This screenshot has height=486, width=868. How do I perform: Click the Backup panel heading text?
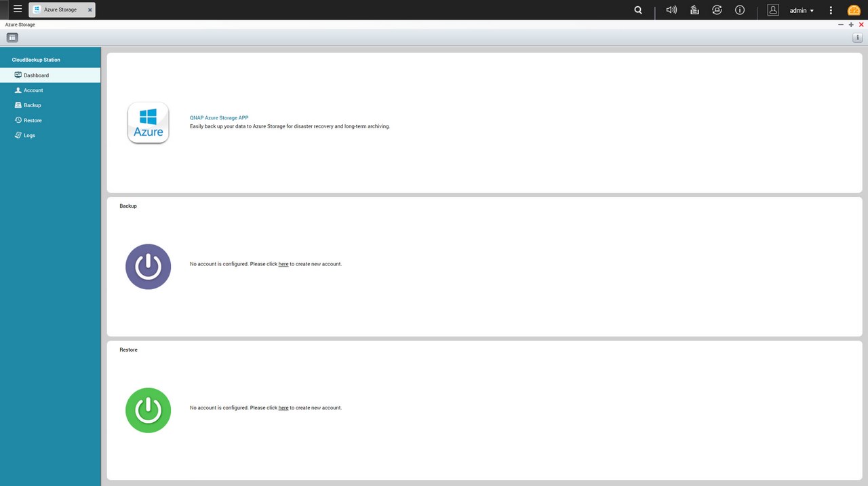(128, 206)
